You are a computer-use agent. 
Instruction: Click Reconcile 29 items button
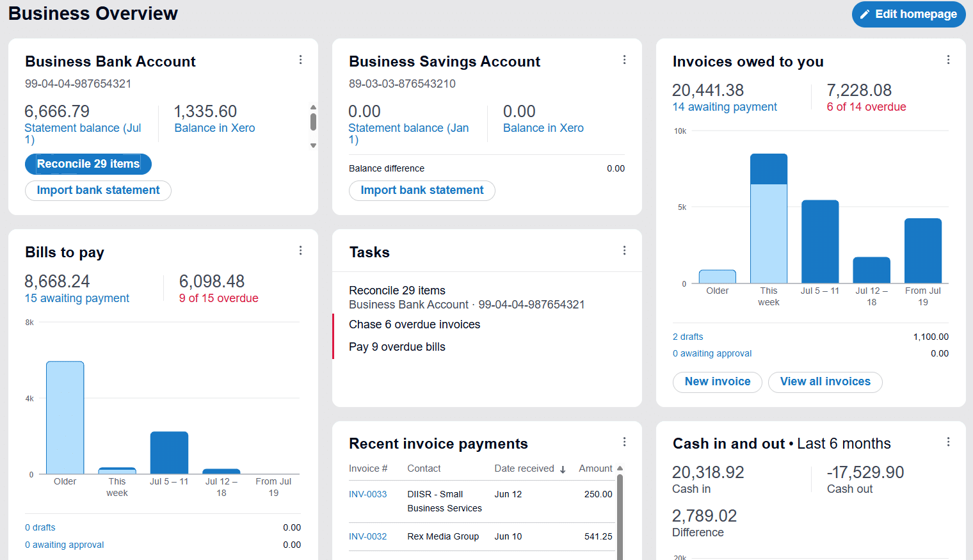[88, 164]
